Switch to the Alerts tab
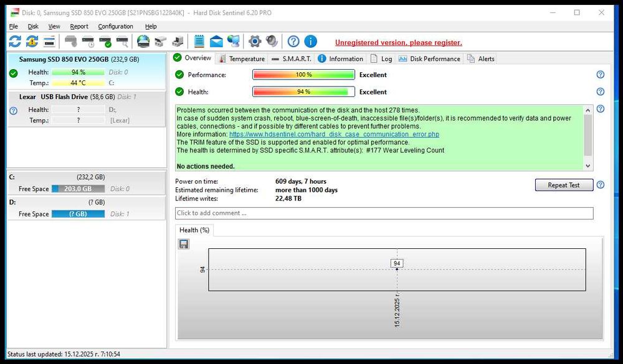Screen dimensions: 623x364 coord(481,58)
